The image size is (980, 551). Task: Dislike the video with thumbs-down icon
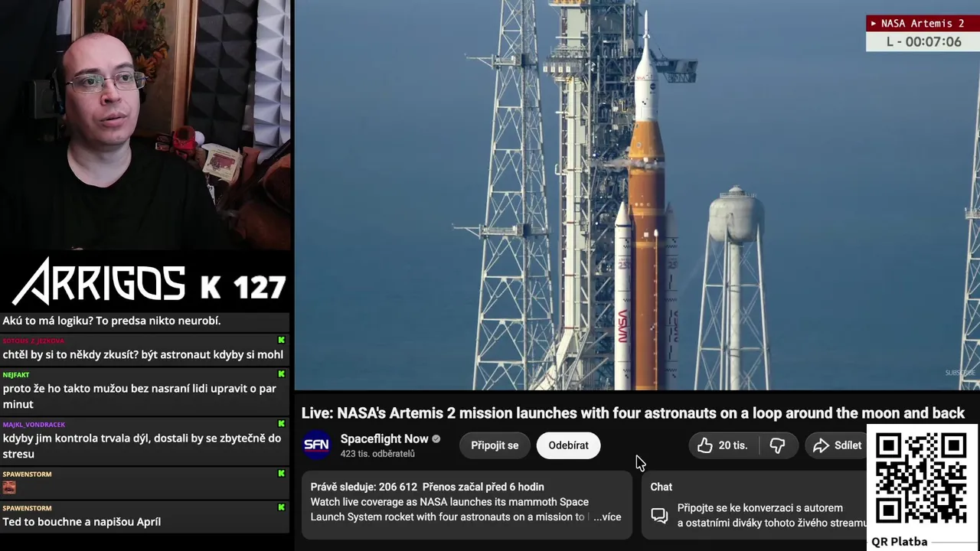[777, 445]
